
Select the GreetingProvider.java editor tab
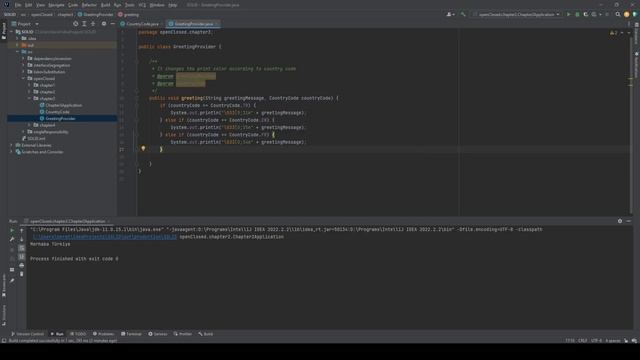coord(193,24)
